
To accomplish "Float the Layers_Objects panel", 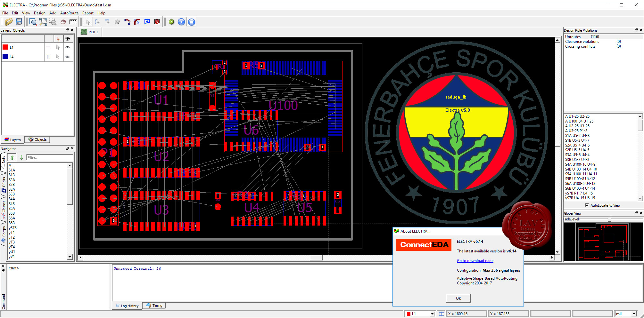I will pos(67,30).
